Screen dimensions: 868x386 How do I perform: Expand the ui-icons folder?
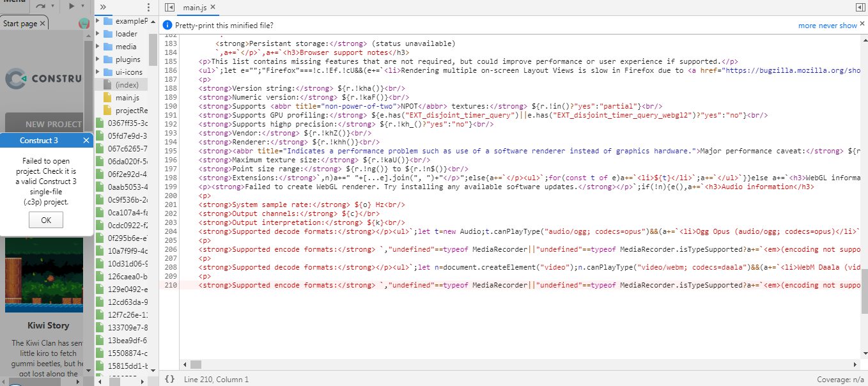(x=98, y=72)
